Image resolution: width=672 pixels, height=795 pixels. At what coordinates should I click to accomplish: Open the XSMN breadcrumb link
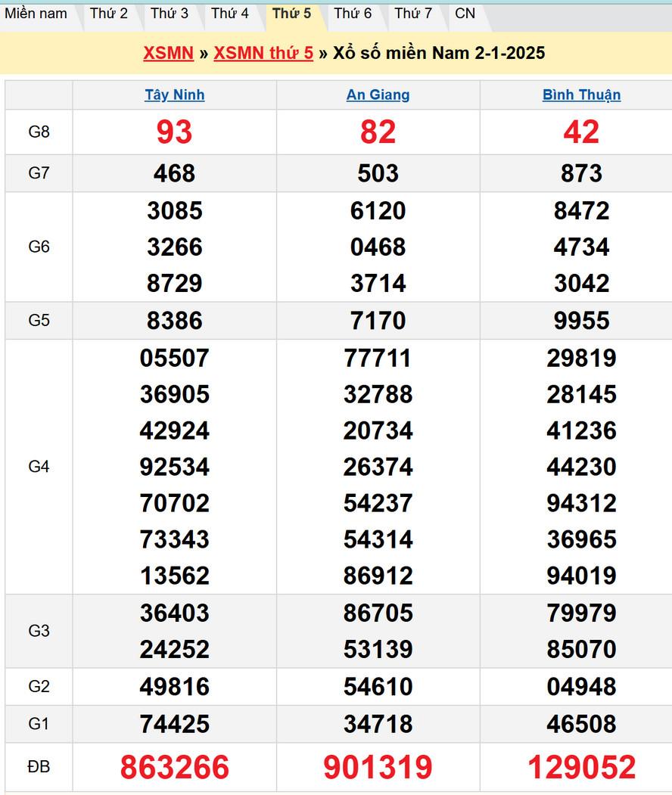click(x=168, y=53)
